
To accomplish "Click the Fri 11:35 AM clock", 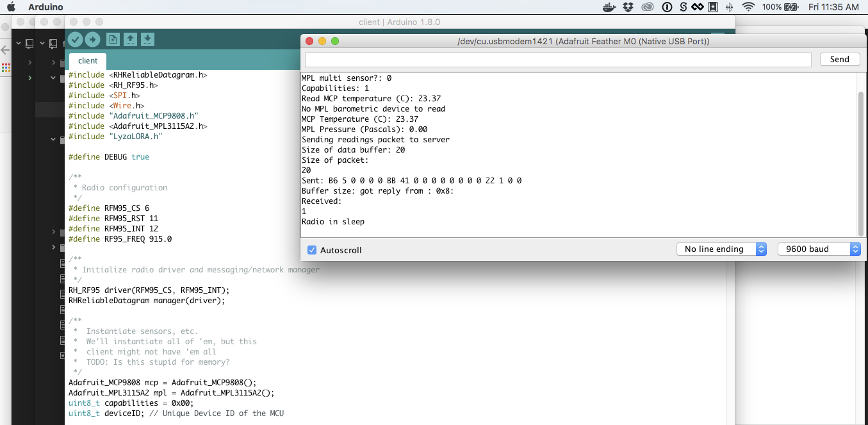I will (x=833, y=7).
